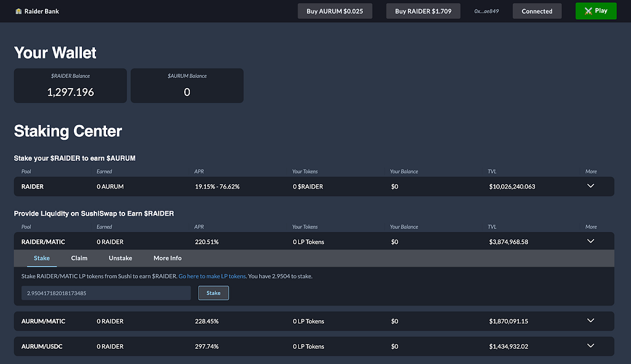631x364 pixels.
Task: Open the More Info tab
Action: point(168,258)
